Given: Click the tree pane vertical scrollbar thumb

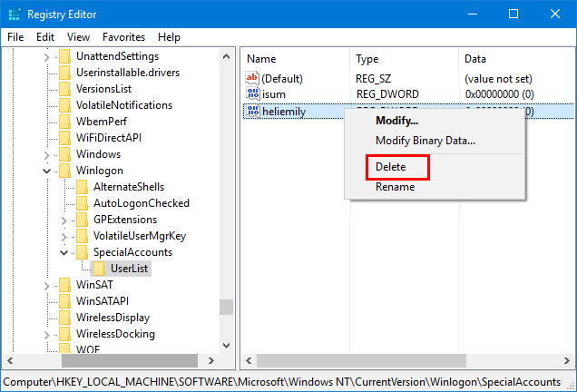Looking at the screenshot, I should click(227, 306).
